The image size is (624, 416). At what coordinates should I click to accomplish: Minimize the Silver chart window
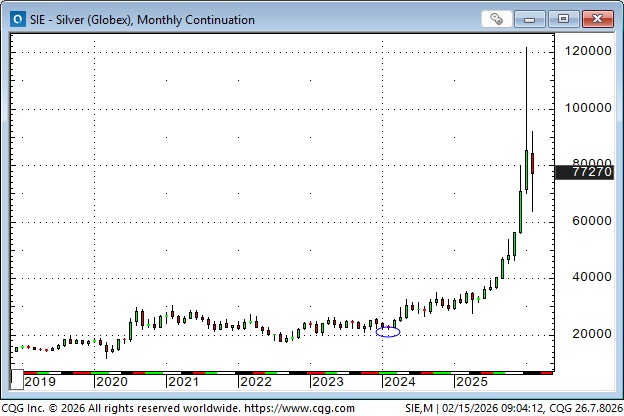click(x=535, y=19)
